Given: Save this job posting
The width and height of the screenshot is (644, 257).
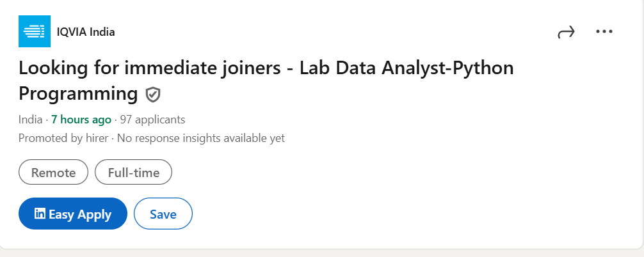Looking at the screenshot, I should pos(163,214).
